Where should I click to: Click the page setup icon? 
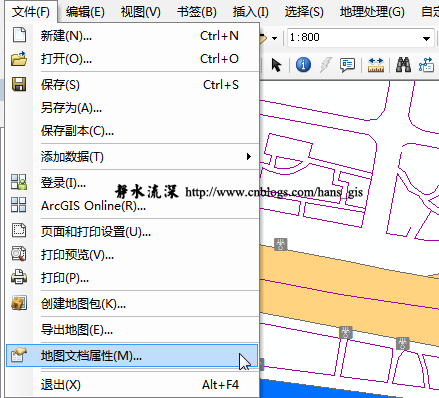19,230
